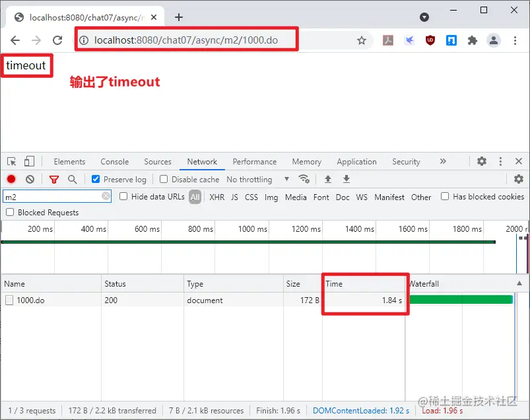Click the address bar URL

tap(186, 40)
